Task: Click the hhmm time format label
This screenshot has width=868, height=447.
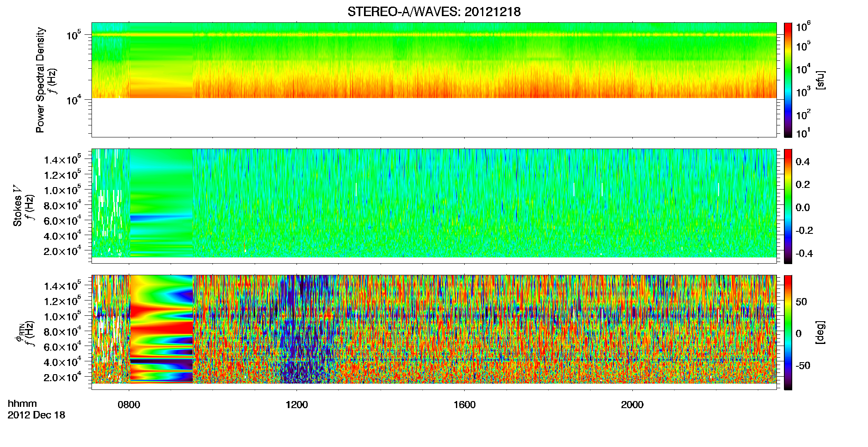Action: (x=22, y=404)
